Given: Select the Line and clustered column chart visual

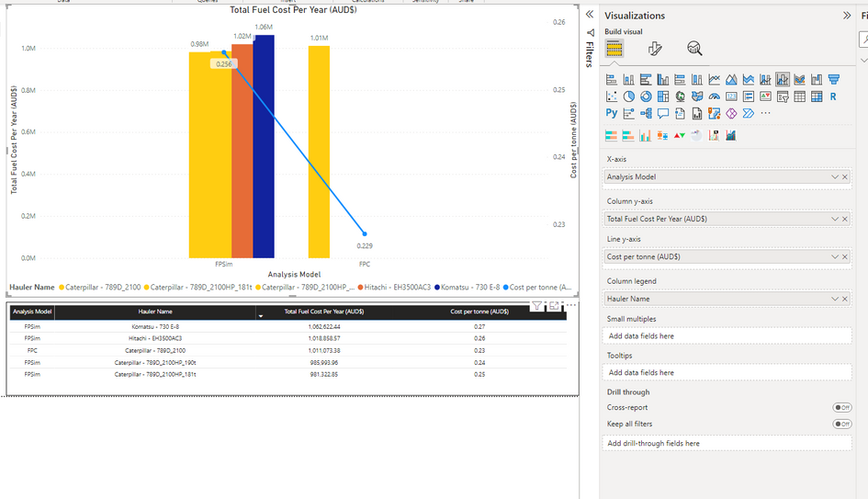Looking at the screenshot, I should coord(783,80).
